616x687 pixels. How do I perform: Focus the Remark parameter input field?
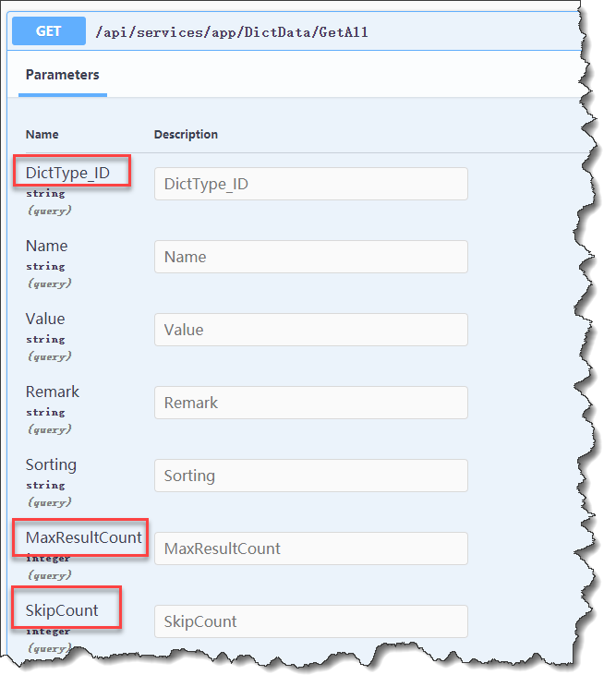pyautogui.click(x=311, y=403)
